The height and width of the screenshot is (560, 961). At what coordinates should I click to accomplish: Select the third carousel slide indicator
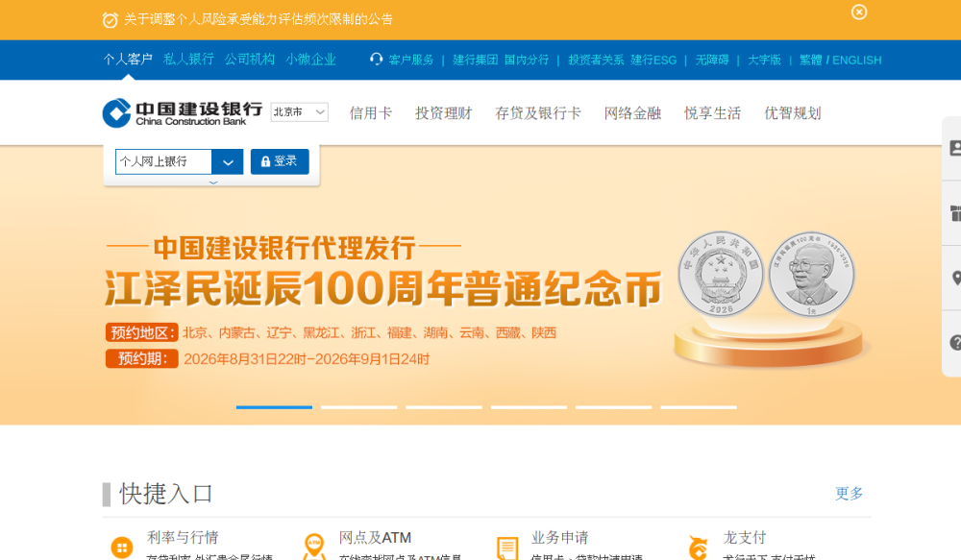coord(444,407)
